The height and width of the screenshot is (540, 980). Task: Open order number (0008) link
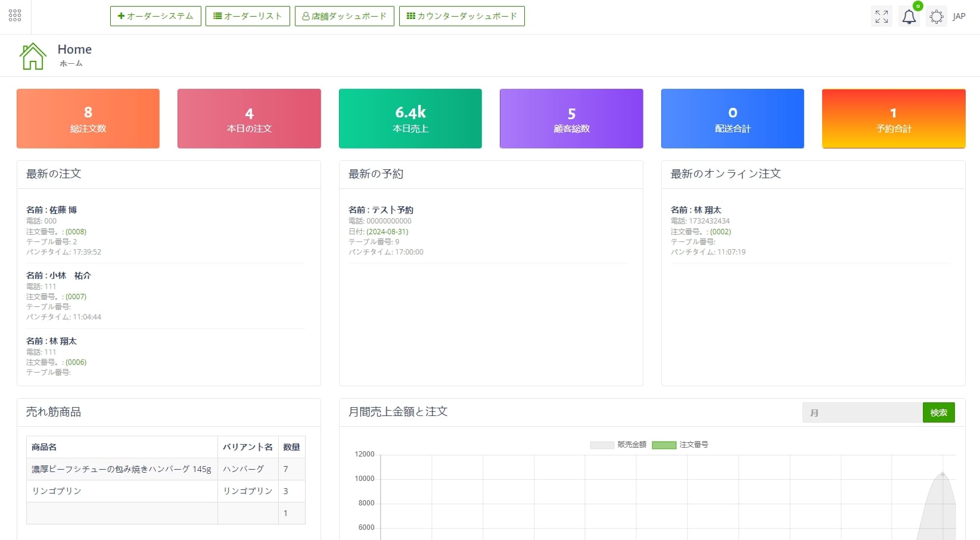click(x=76, y=232)
